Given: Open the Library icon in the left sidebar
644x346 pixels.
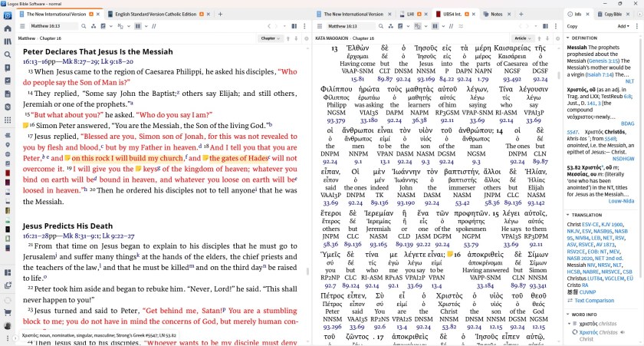Looking at the screenshot, I should coord(7,42).
